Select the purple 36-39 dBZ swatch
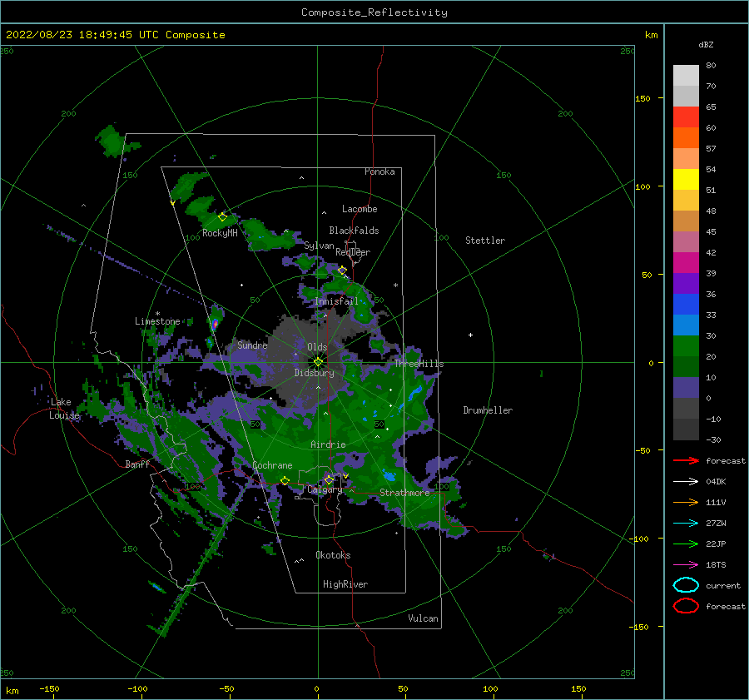749x700 pixels. point(686,284)
